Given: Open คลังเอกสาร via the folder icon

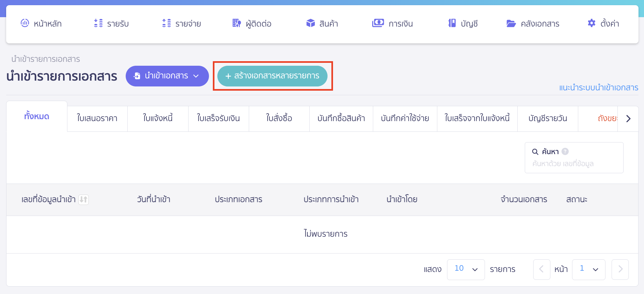Looking at the screenshot, I should coord(511,23).
